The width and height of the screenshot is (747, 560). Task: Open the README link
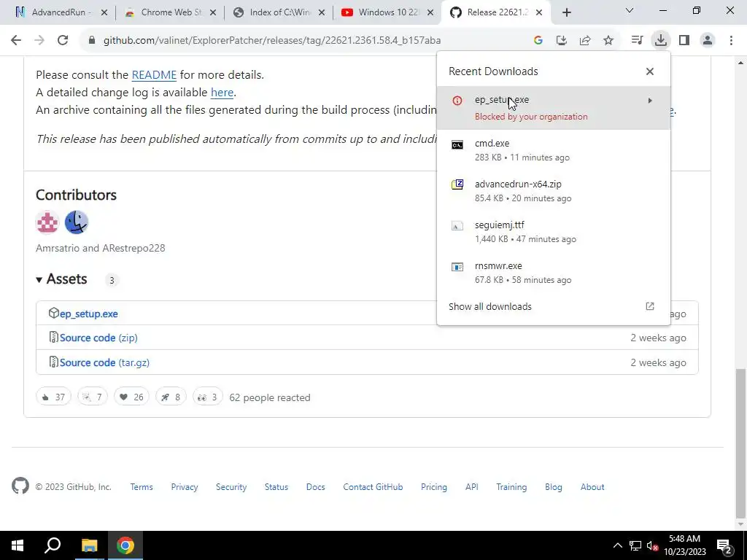point(154,75)
